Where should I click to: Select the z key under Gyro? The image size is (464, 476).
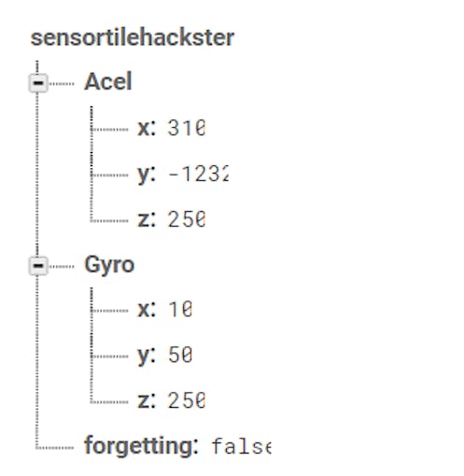coord(147,400)
